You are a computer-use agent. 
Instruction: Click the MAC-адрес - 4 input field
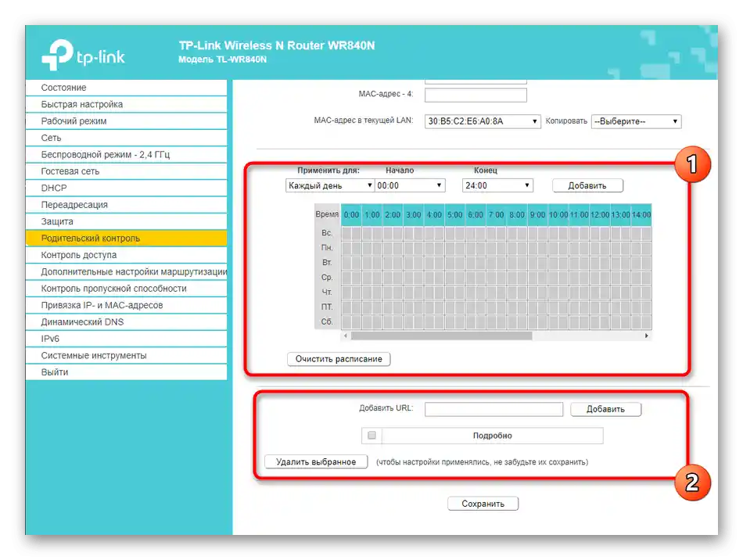[476, 95]
